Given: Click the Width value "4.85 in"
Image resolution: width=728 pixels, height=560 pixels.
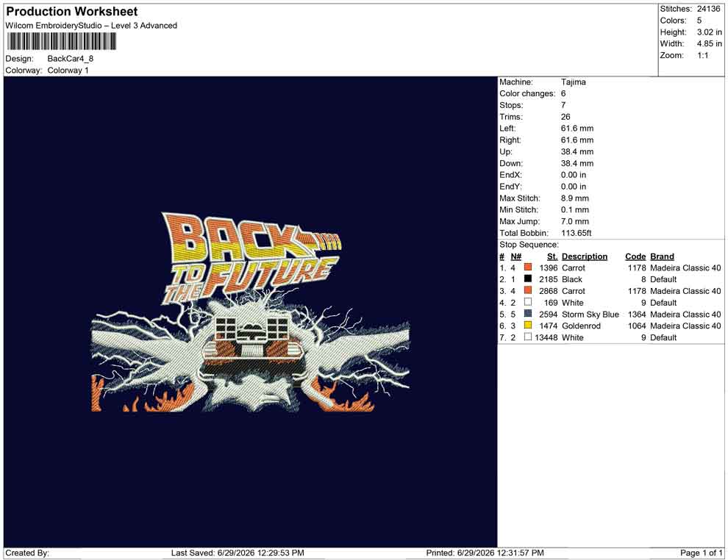Looking at the screenshot, I should [x=709, y=43].
